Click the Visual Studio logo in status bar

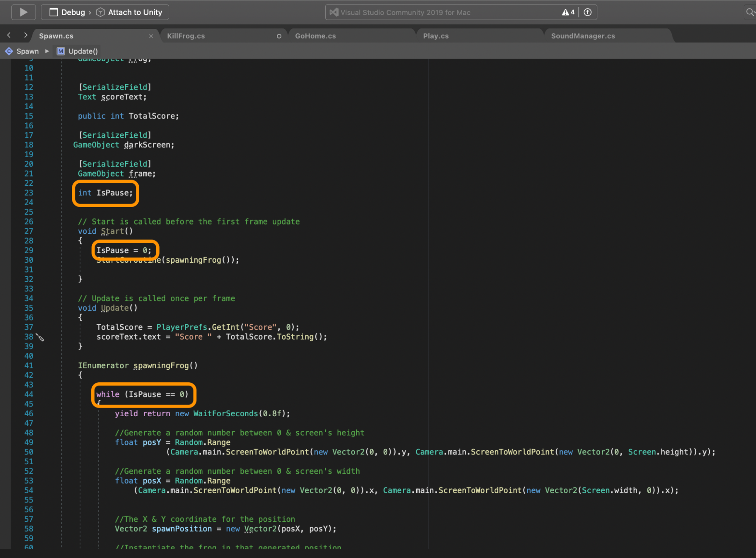click(334, 12)
